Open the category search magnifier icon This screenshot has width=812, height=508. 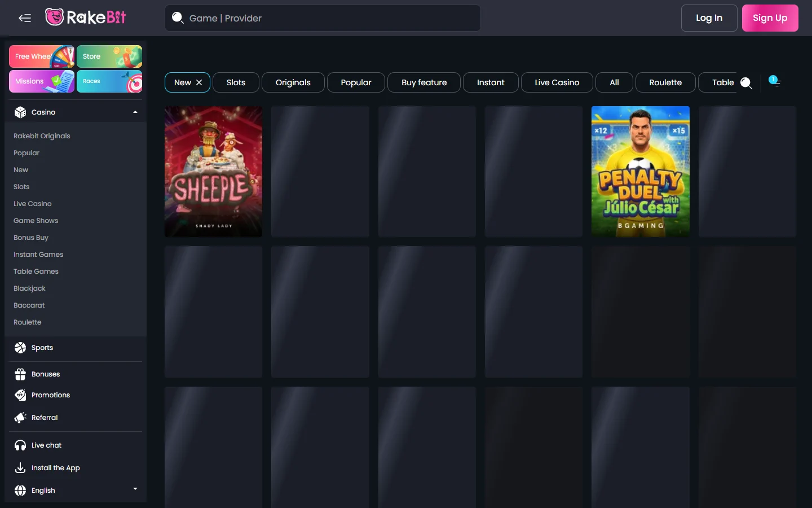[746, 83]
